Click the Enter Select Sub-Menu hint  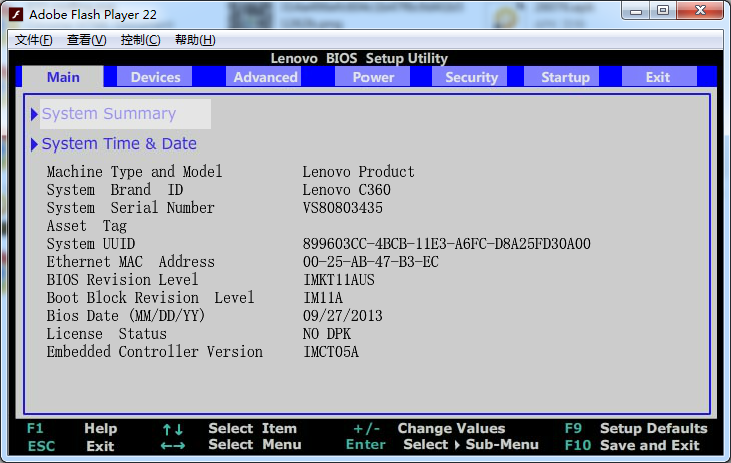(442, 445)
